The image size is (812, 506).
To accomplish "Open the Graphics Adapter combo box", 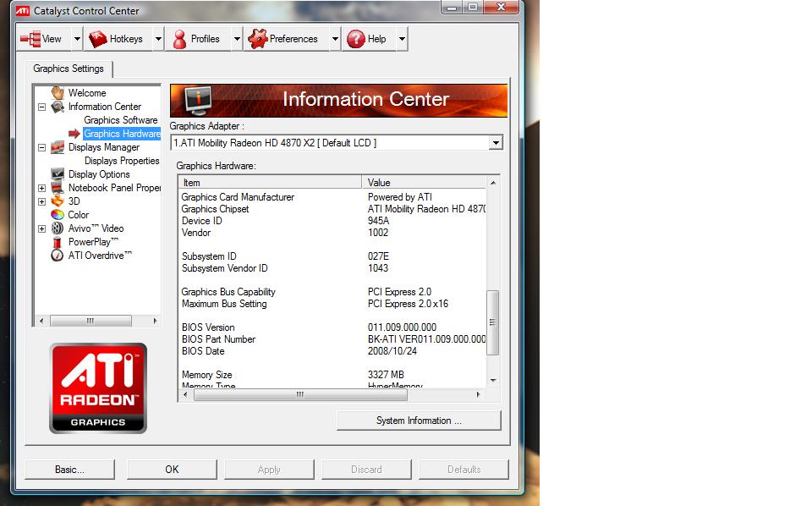I will 337,143.
